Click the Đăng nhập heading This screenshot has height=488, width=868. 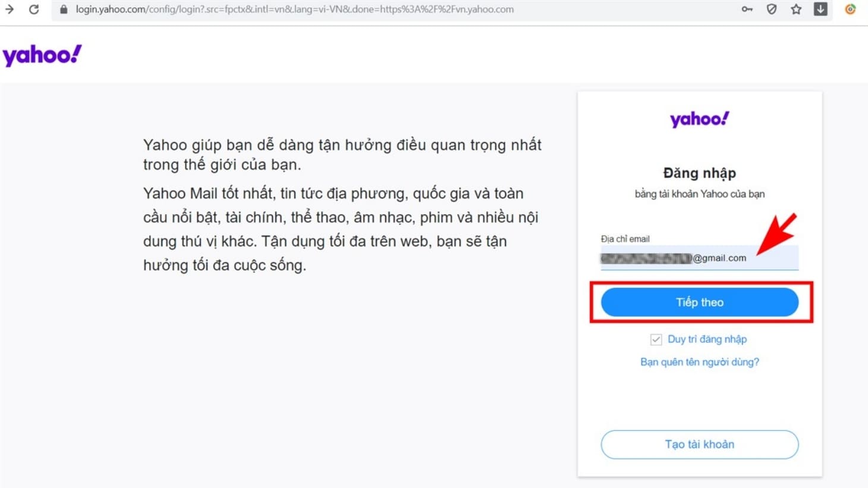(700, 173)
